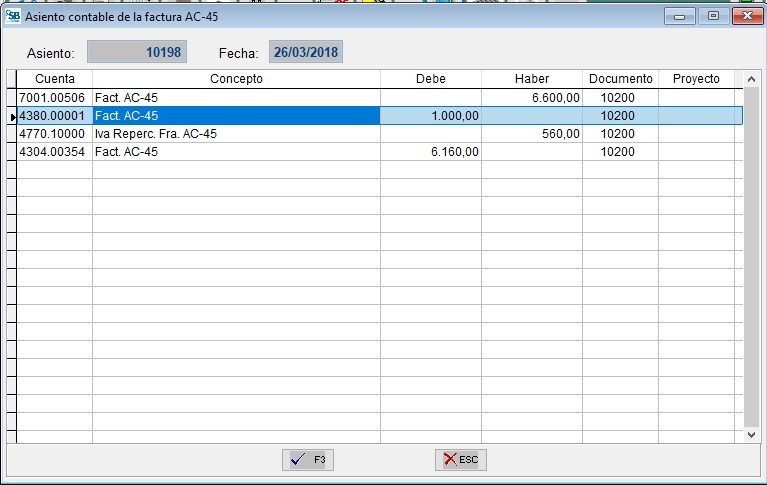Click the Proyecto column header

point(696,79)
